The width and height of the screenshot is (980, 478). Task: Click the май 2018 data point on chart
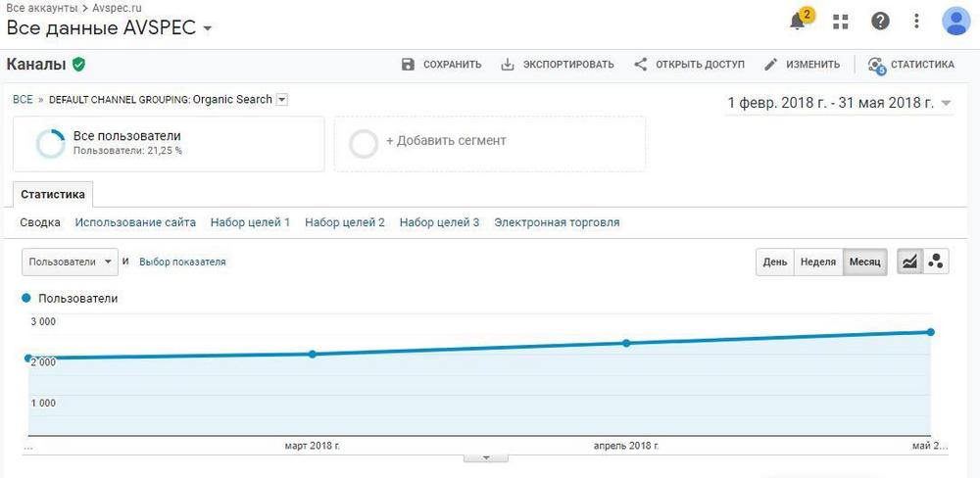(x=931, y=332)
